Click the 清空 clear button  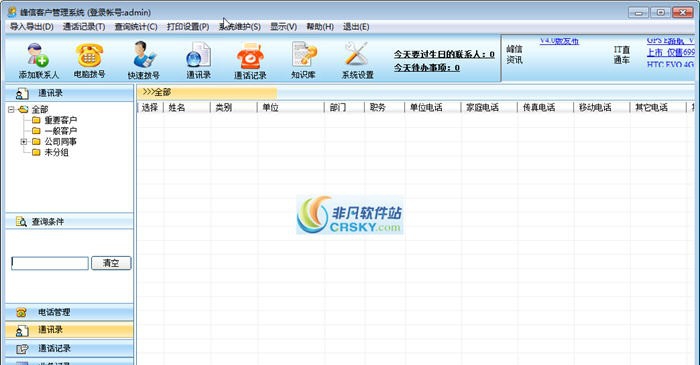click(111, 263)
